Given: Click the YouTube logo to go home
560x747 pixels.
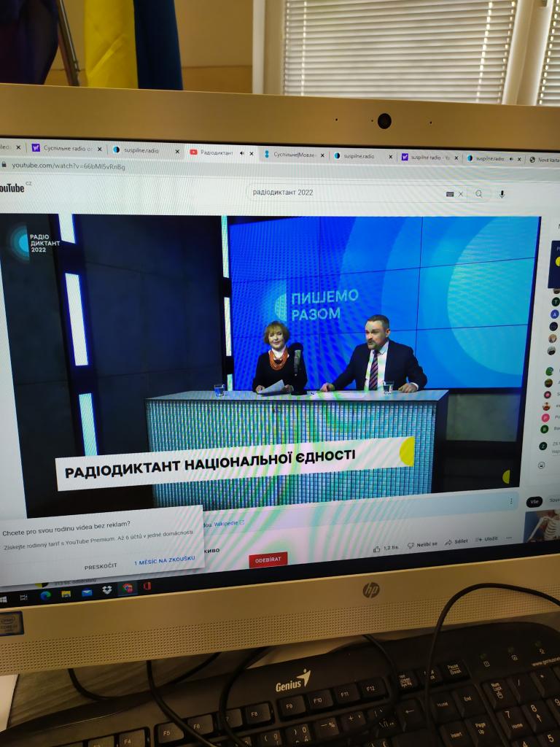Looking at the screenshot, I should 12,187.
